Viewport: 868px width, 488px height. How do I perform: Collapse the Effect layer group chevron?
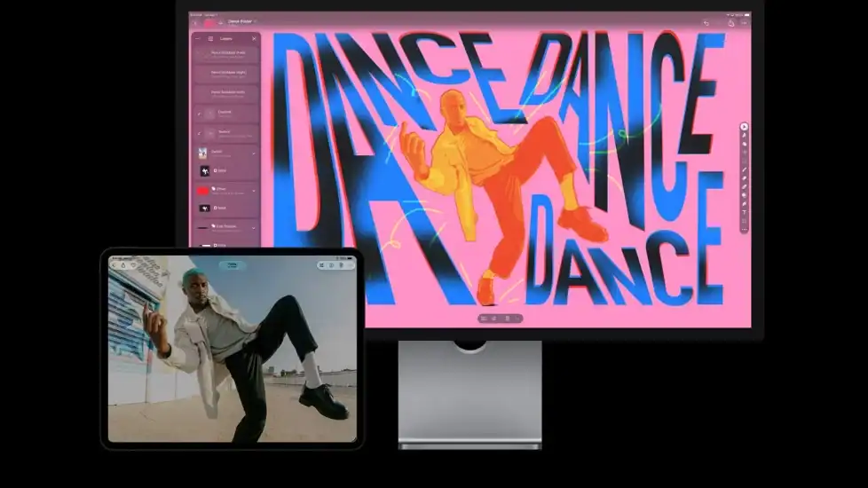[x=254, y=191]
